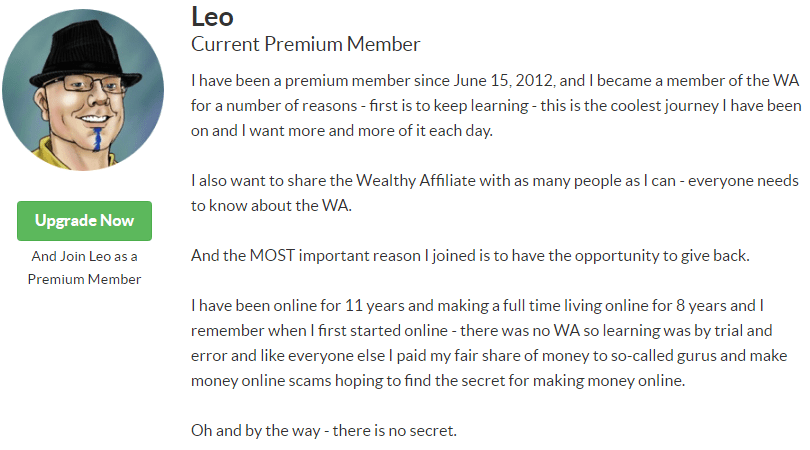Click line starting "I have been online for 11"
This screenshot has height=450, width=810.
tap(477, 306)
